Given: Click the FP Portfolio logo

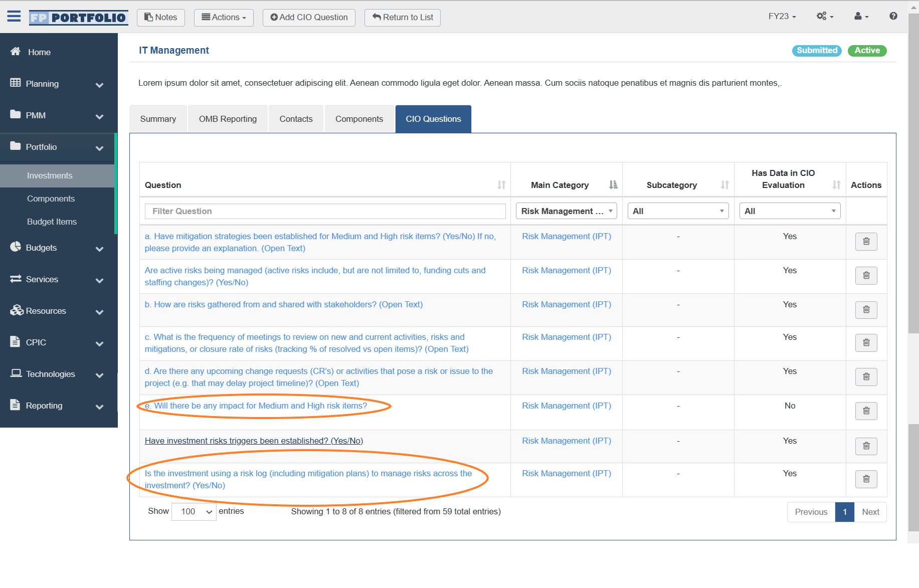Looking at the screenshot, I should pos(78,18).
